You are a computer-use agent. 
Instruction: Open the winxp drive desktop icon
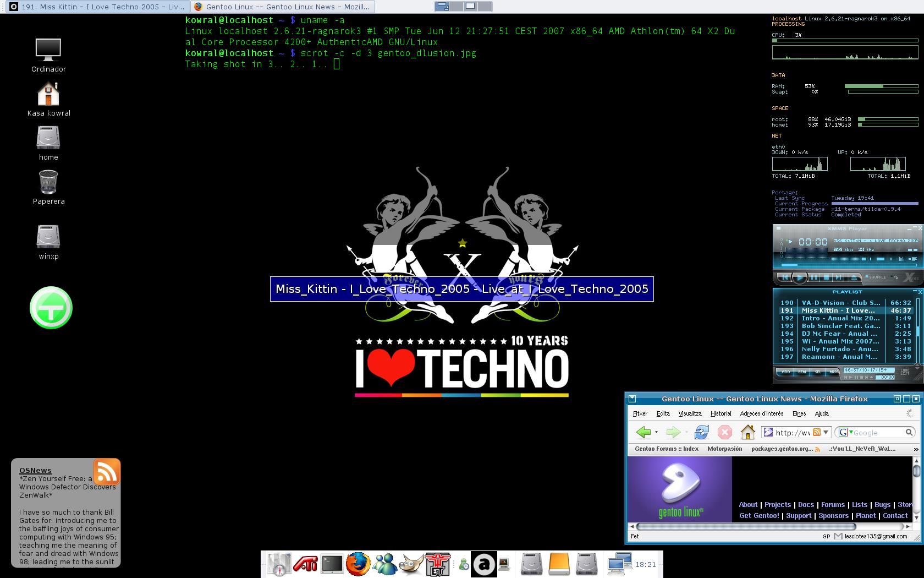coord(48,242)
